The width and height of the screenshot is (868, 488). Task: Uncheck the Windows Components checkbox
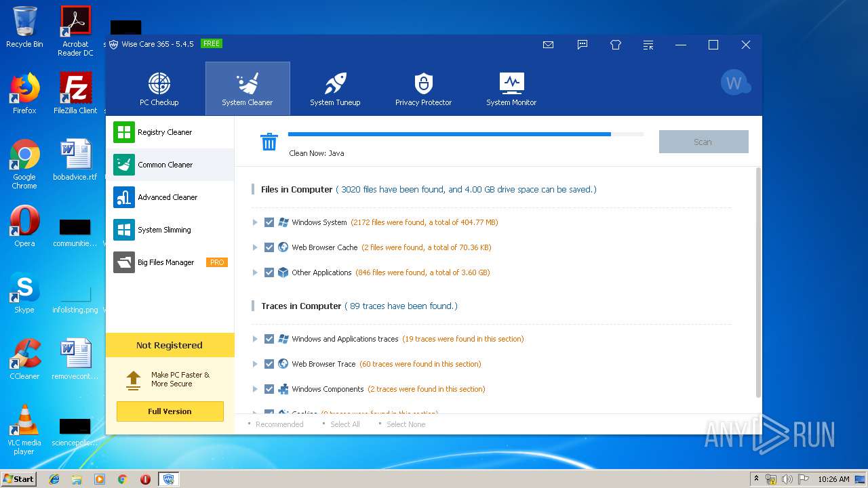269,389
